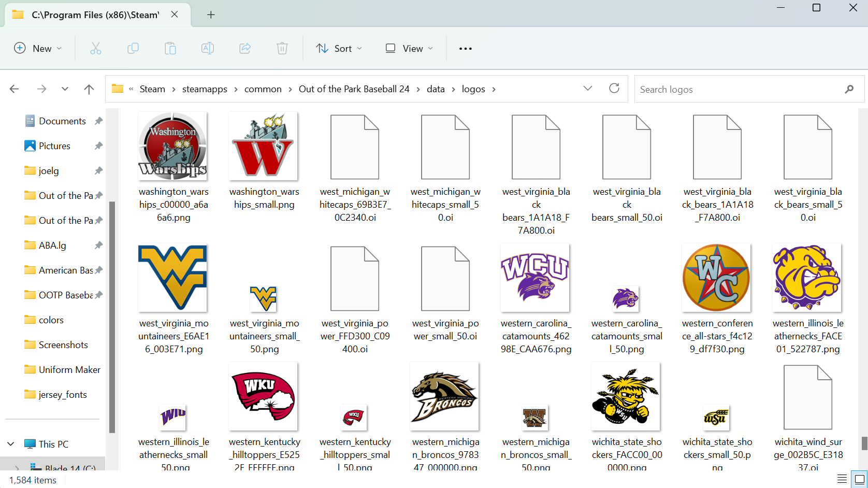Viewport: 868px width, 488px height.
Task: Collapse the This PC tree node
Action: (11, 444)
